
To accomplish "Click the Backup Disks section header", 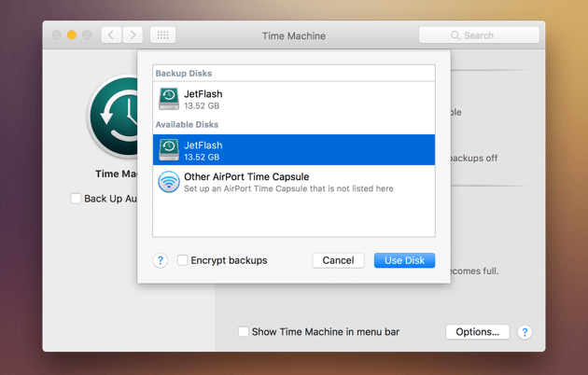I will point(184,74).
